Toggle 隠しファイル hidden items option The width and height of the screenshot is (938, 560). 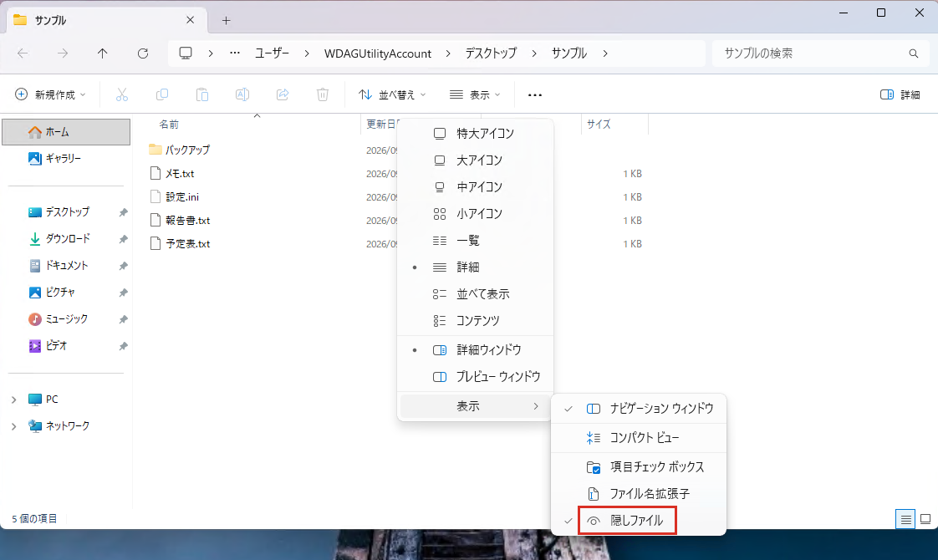[x=639, y=521]
